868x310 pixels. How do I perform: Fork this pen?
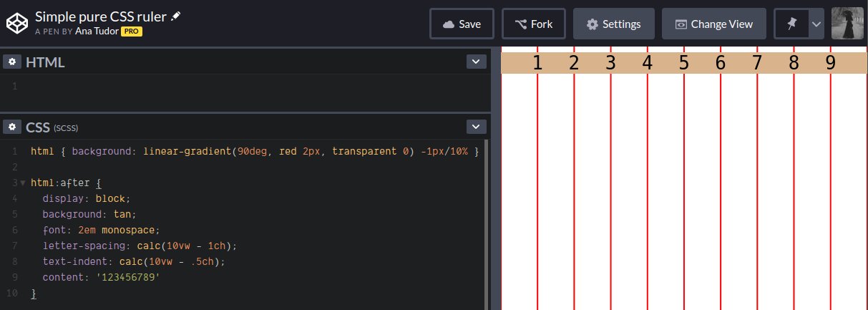coord(534,24)
